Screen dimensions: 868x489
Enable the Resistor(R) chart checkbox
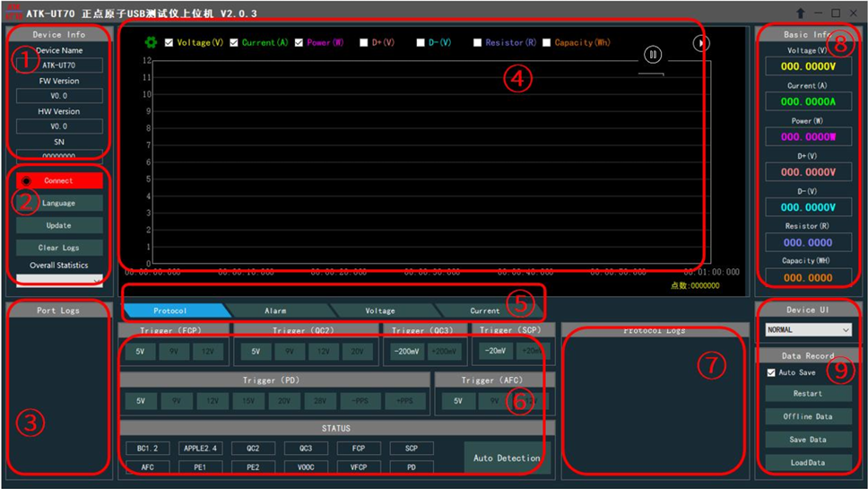[x=478, y=42]
